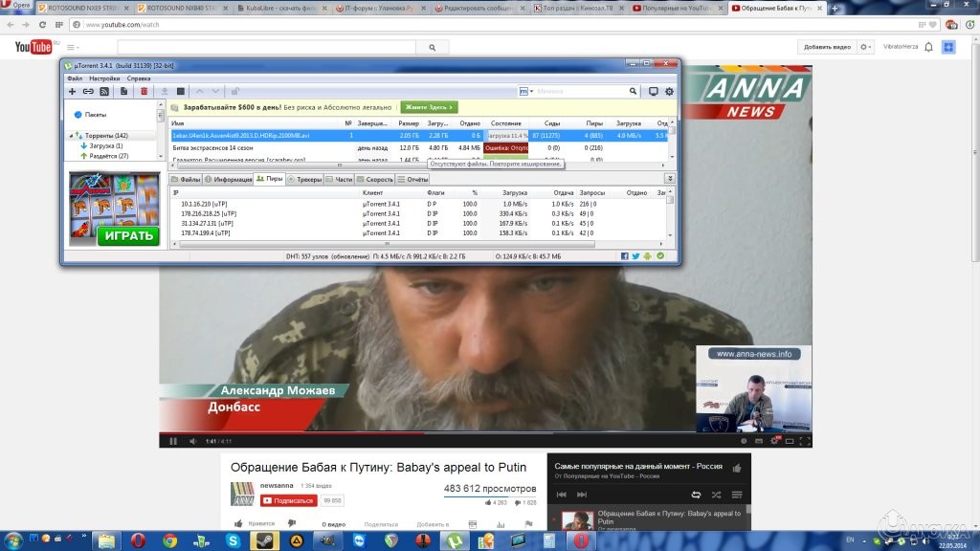The image size is (980, 551).
Task: Click the unlock icon in uTorrent toolbar
Action: [235, 91]
